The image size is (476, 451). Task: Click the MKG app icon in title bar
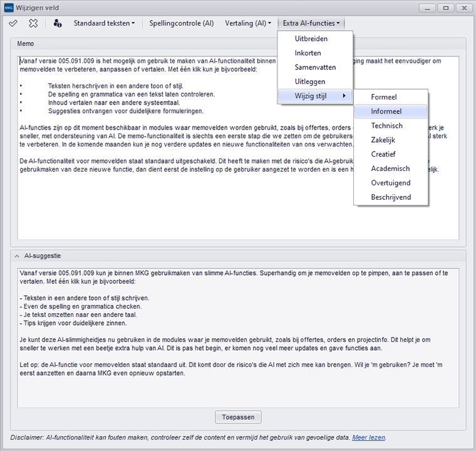(8, 7)
